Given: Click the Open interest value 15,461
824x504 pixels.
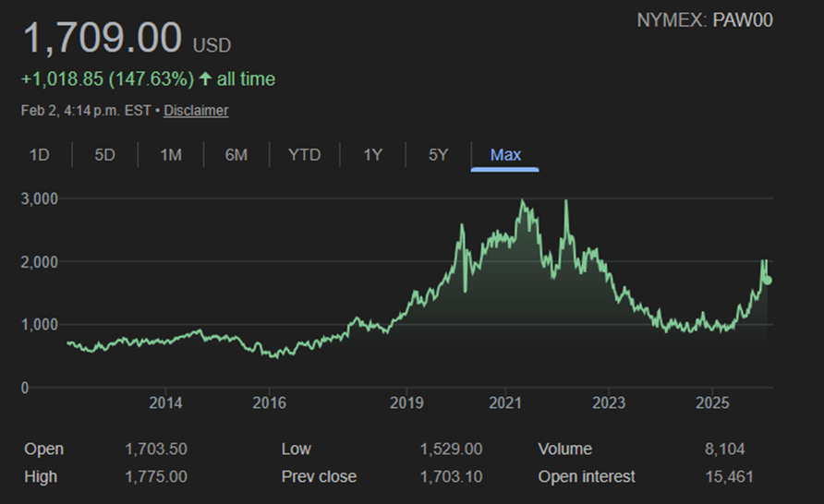Looking at the screenshot, I should pos(728,477).
